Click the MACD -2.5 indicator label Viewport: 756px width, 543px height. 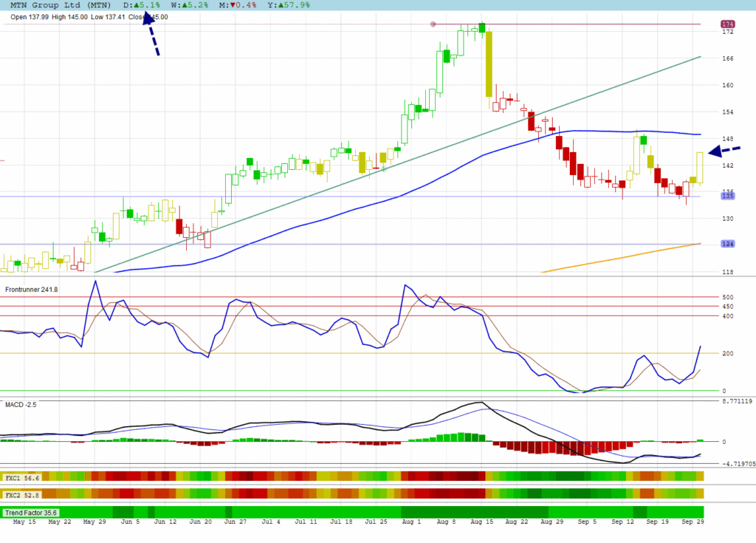[x=21, y=405]
